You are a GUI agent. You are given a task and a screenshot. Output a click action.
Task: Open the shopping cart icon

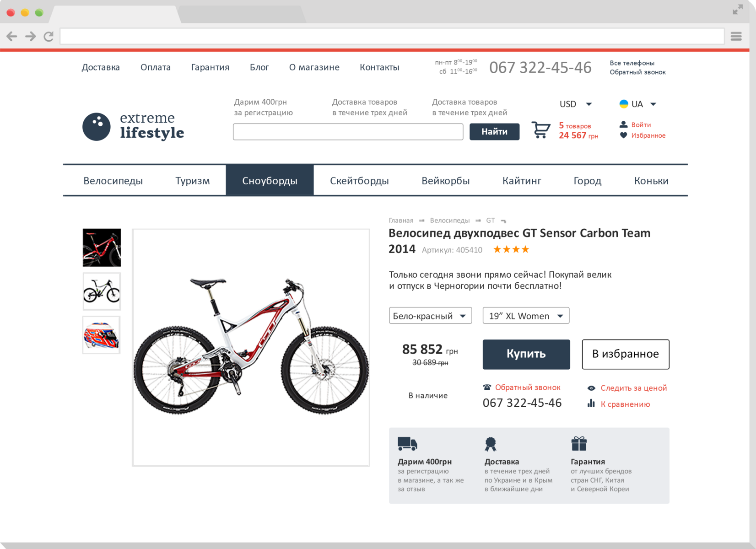pos(540,130)
